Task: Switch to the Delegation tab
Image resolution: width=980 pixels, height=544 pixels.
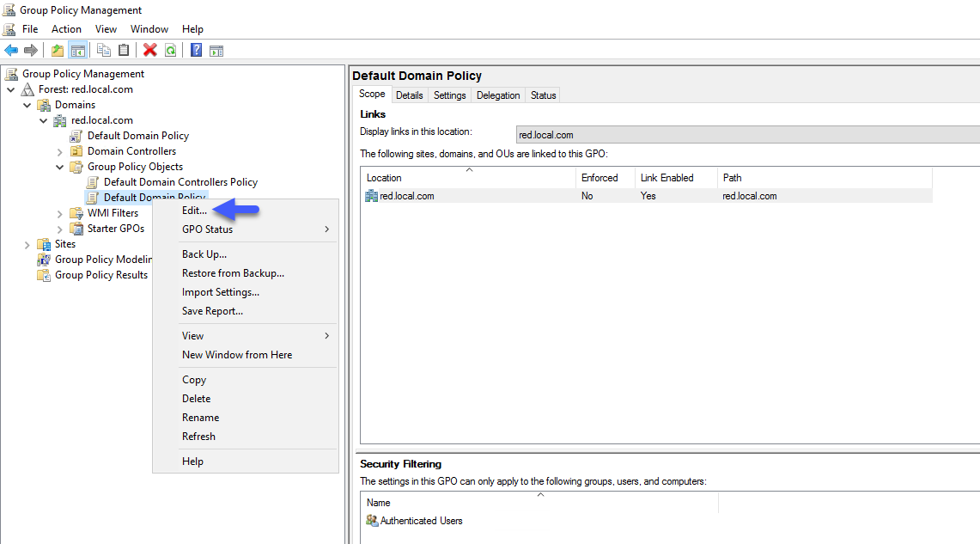Action: 498,95
